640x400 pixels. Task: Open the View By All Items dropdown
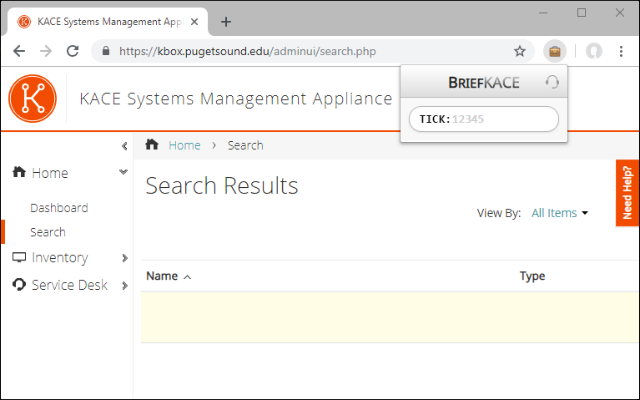pyautogui.click(x=559, y=213)
